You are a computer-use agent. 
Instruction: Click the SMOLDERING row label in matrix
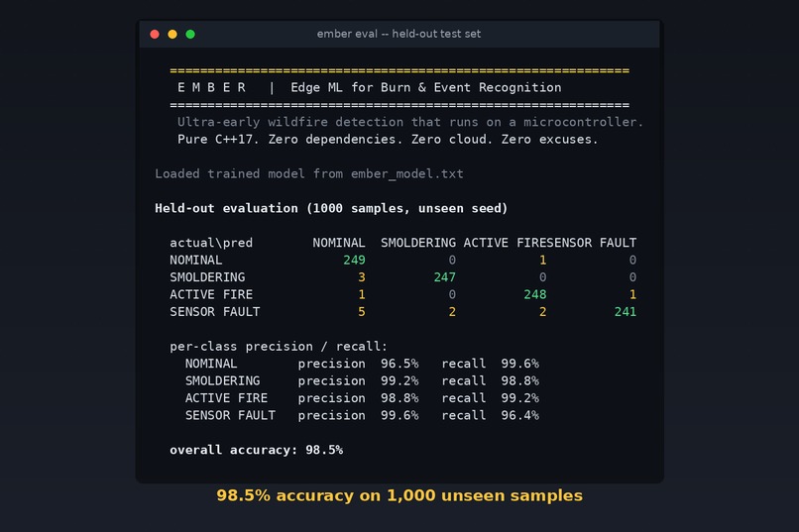pos(207,277)
